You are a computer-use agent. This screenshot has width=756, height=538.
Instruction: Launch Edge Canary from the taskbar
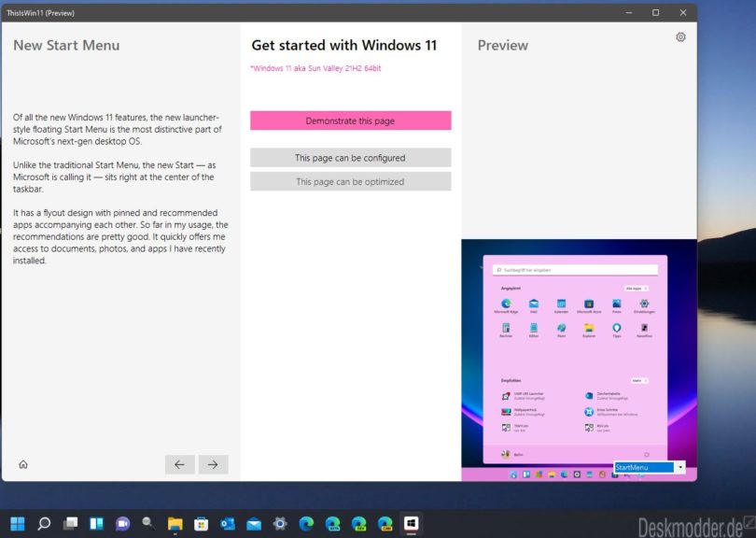click(x=385, y=522)
